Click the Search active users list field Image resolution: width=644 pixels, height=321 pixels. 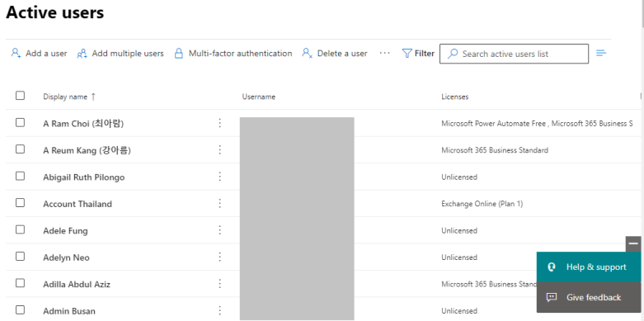(514, 54)
